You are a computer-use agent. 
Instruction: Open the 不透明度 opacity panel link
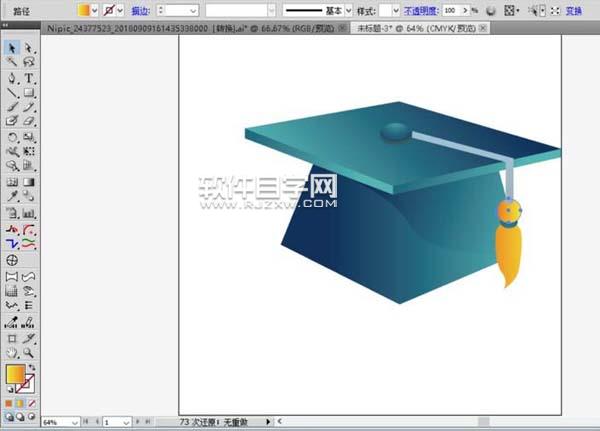click(420, 11)
